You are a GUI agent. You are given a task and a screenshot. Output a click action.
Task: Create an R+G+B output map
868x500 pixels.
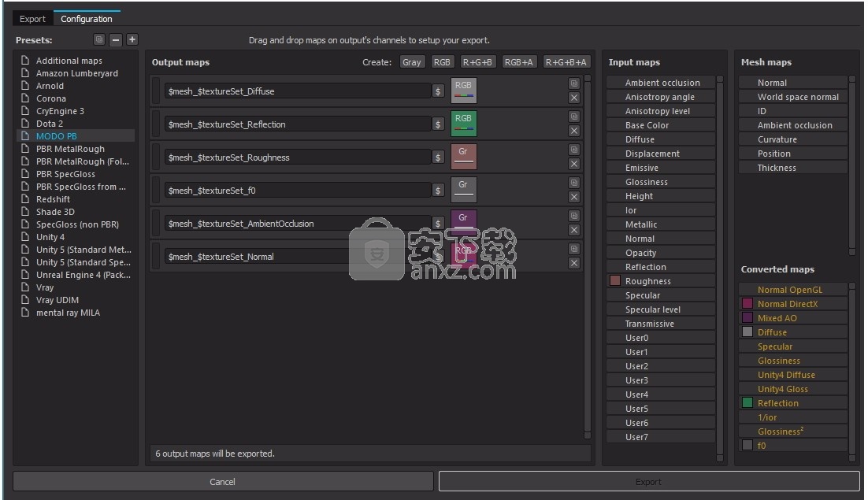(x=477, y=62)
